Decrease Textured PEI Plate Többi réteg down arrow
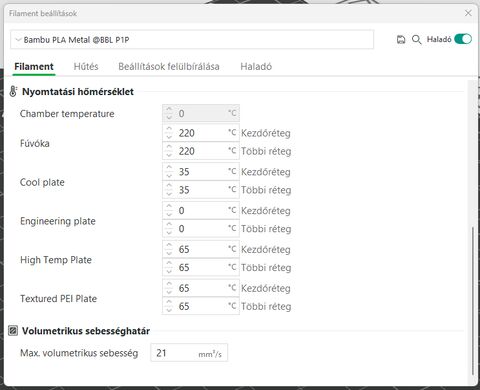The height and width of the screenshot is (390, 480). click(x=169, y=310)
